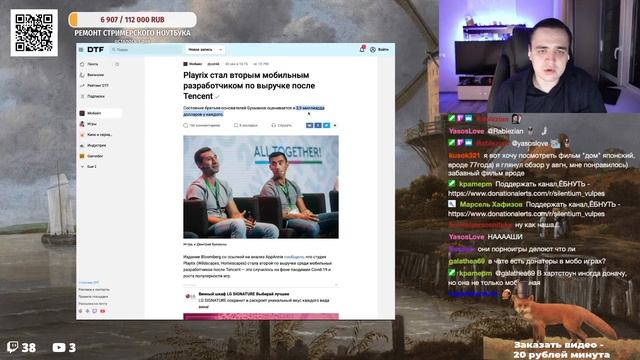Open the article comments counter
The height and width of the screenshot is (360, 640).
202,125
